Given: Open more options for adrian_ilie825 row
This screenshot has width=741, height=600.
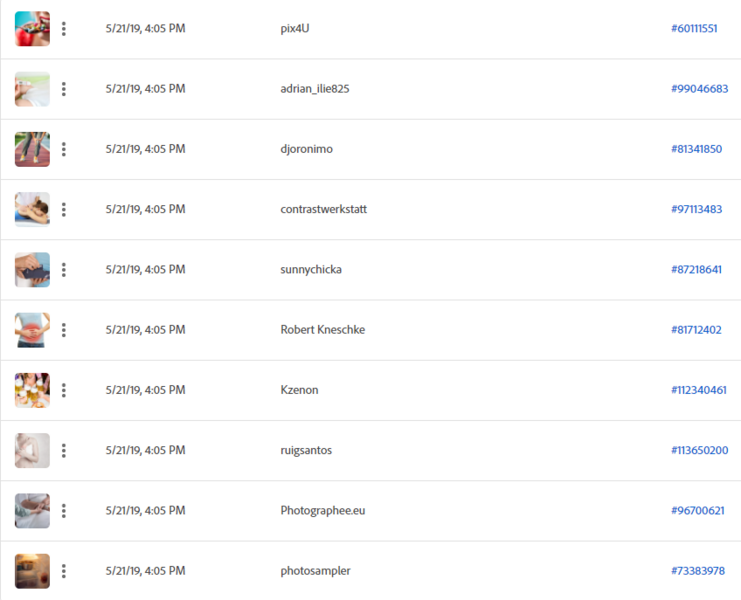Looking at the screenshot, I should pyautogui.click(x=64, y=89).
